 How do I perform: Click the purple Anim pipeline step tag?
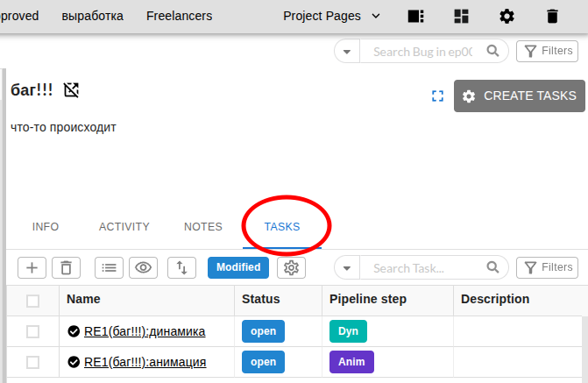(x=351, y=362)
